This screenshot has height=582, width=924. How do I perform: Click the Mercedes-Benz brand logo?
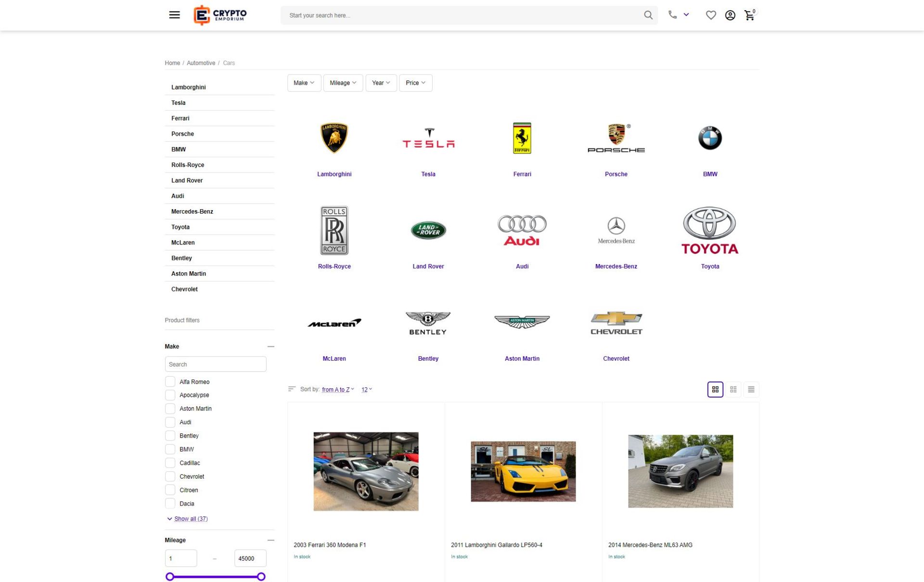point(616,230)
